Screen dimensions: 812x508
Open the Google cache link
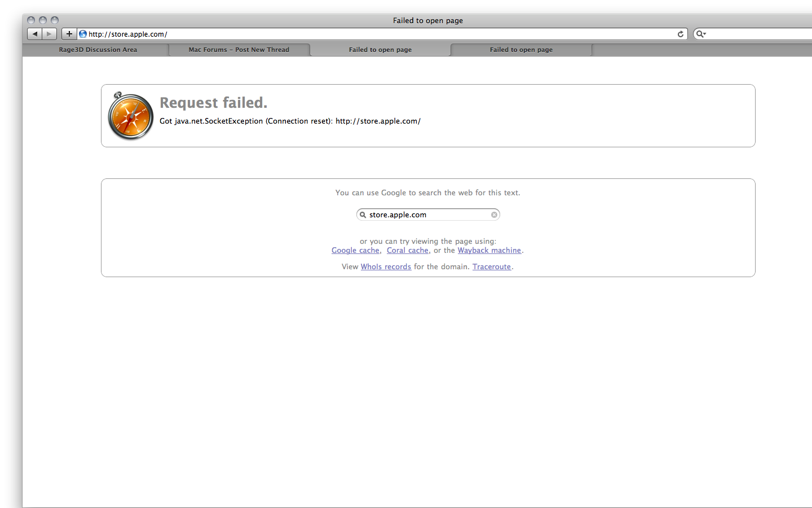coord(355,250)
